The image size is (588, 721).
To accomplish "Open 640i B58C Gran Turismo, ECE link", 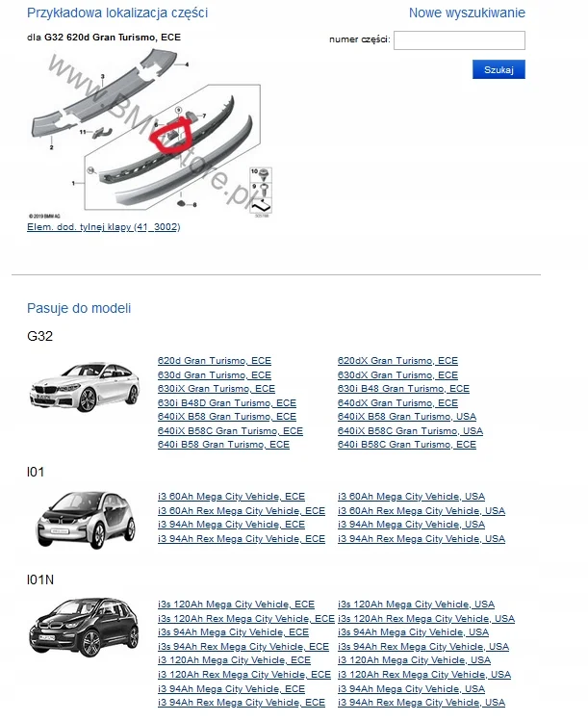I will point(407,445).
